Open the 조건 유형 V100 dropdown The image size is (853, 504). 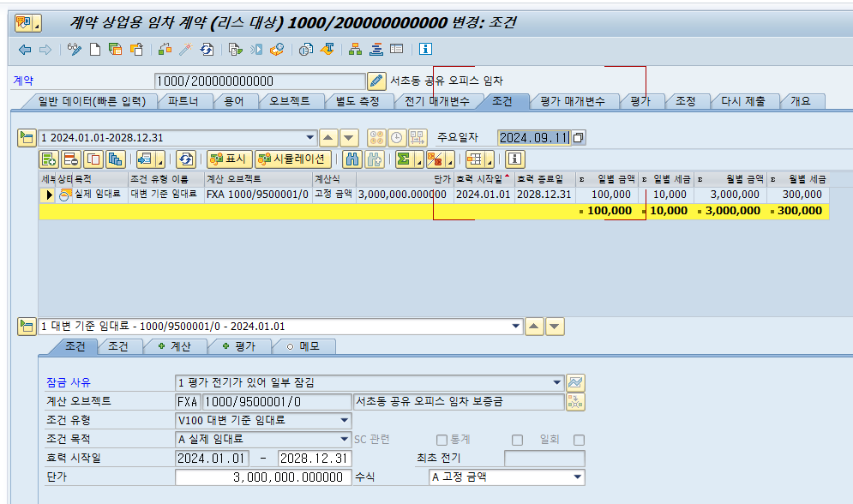click(345, 420)
